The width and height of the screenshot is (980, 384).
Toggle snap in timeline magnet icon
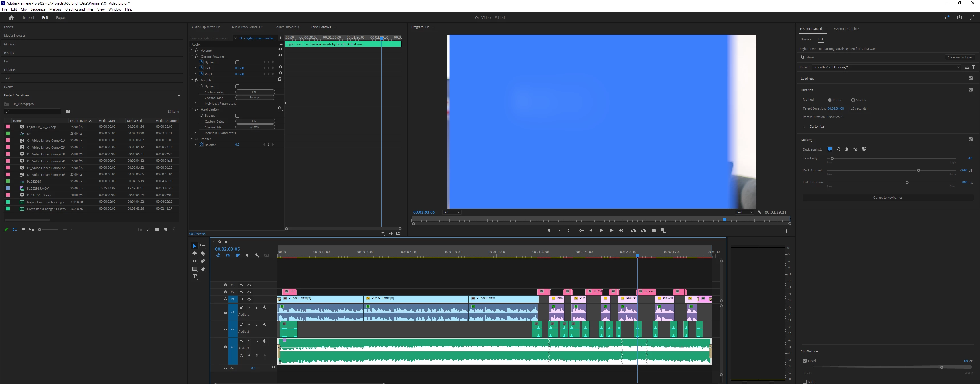[228, 256]
